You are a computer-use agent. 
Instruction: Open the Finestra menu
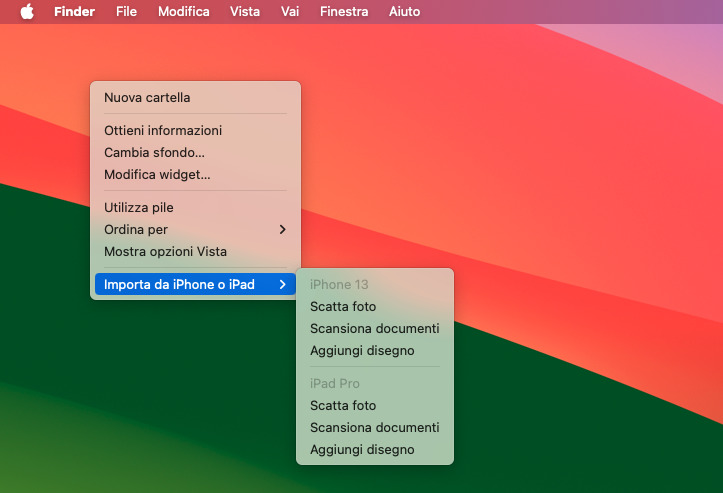click(x=344, y=12)
